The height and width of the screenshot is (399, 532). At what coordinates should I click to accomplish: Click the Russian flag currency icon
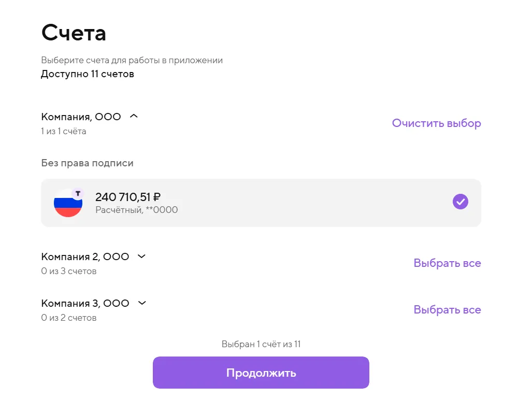[x=68, y=204]
